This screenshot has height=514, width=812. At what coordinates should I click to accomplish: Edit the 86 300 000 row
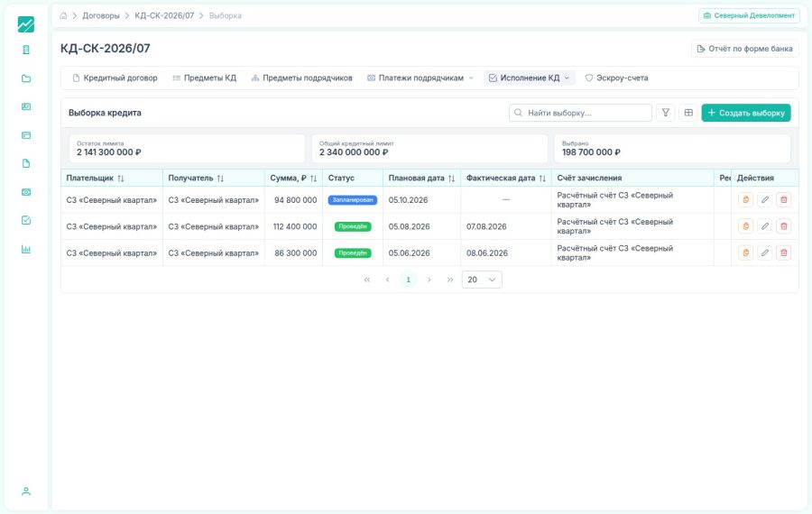pyautogui.click(x=764, y=252)
